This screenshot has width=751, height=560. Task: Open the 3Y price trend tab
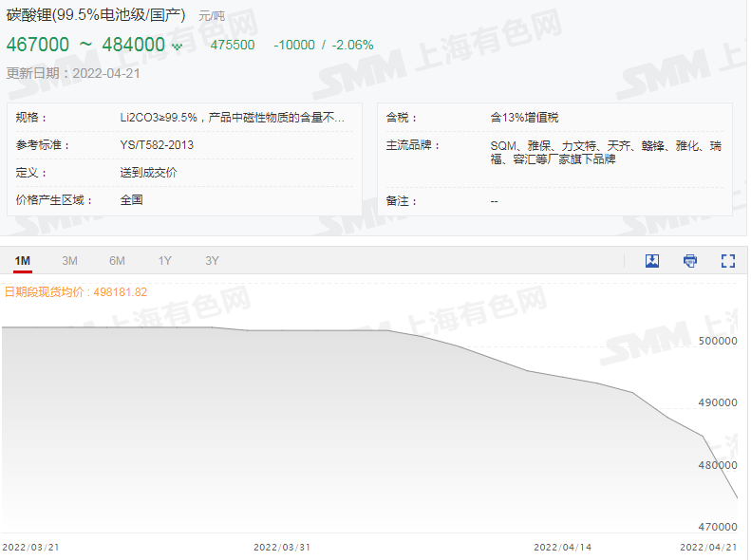(212, 261)
